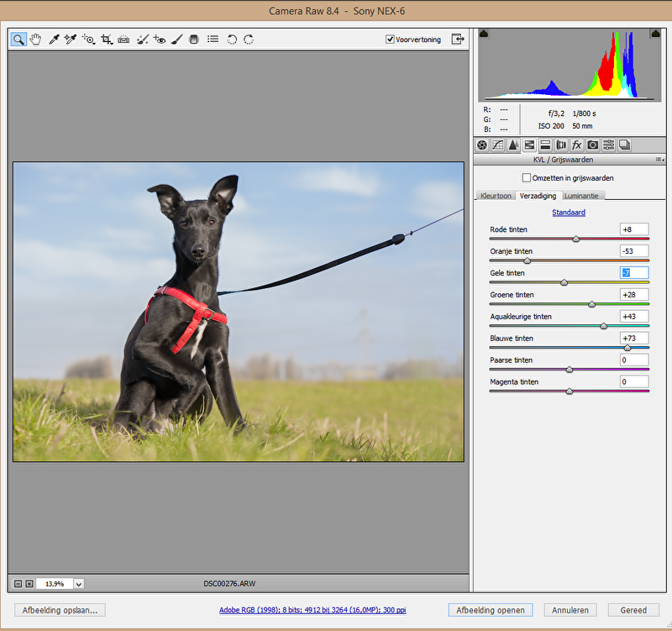This screenshot has height=631, width=672.
Task: Click Afbeelding openen button
Action: [491, 610]
